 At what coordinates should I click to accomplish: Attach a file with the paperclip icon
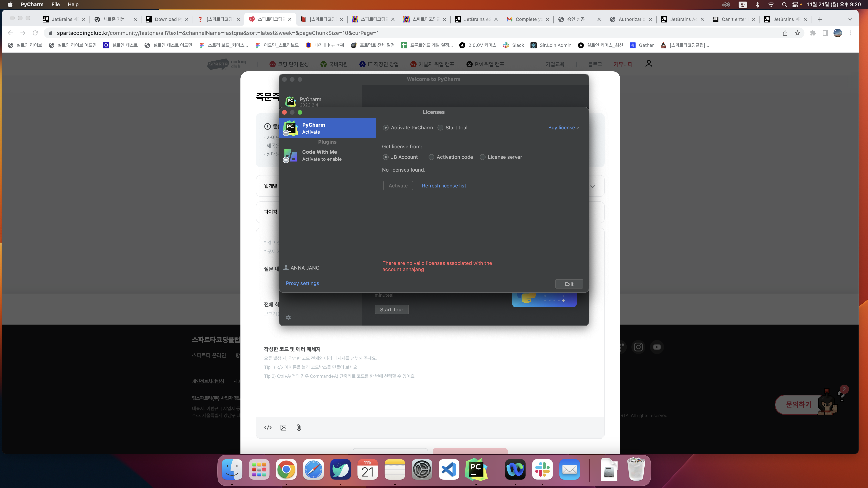[x=299, y=427]
